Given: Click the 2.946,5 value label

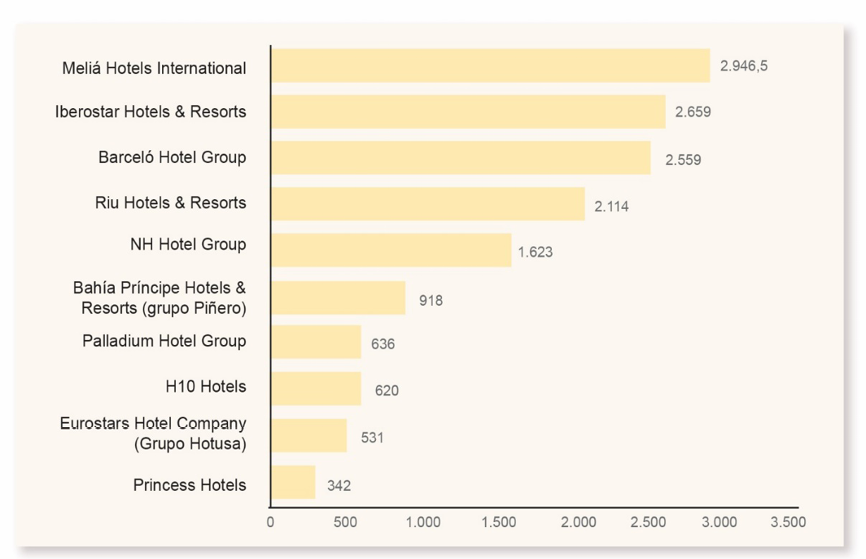Looking at the screenshot, I should pos(744,66).
